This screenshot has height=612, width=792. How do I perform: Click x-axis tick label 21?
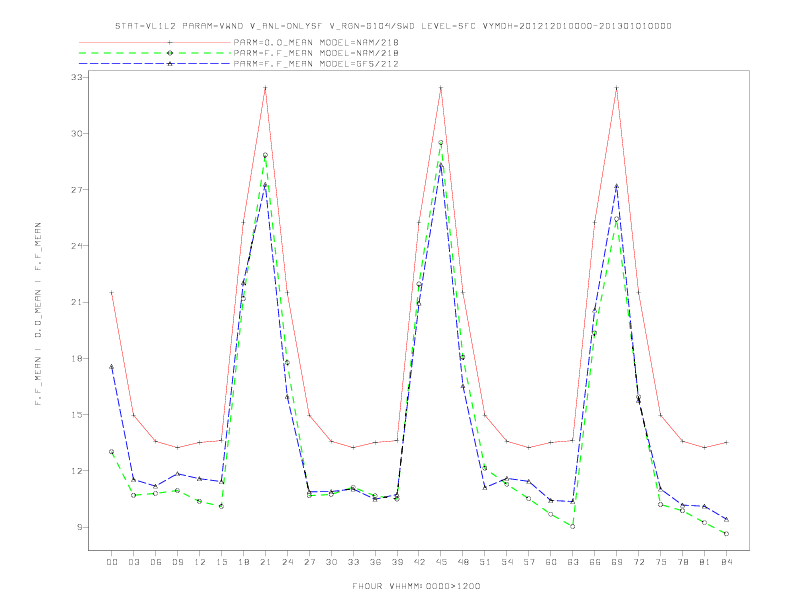coord(265,562)
